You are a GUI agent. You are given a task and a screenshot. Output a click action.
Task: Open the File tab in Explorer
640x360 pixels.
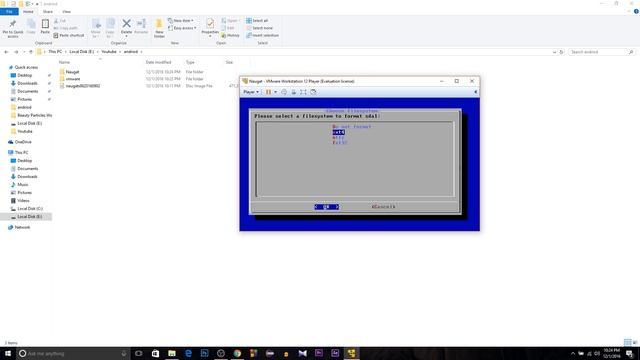pos(9,11)
